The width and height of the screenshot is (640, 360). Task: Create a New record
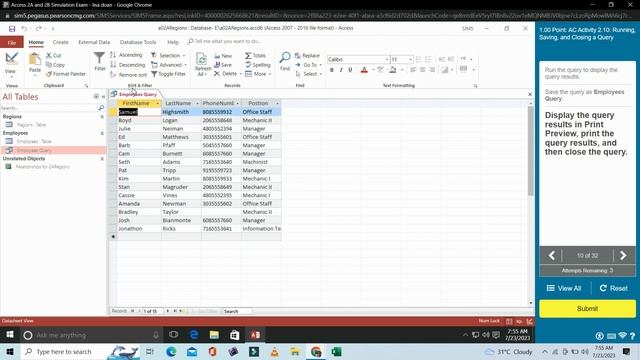(223, 56)
